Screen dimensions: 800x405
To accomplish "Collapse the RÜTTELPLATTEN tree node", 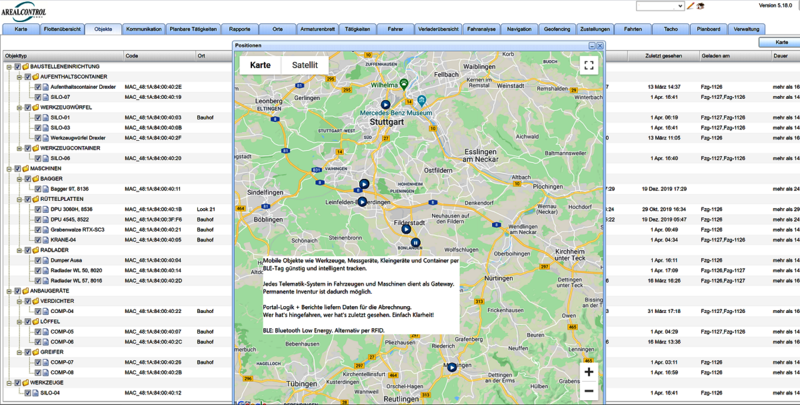I will (19, 199).
